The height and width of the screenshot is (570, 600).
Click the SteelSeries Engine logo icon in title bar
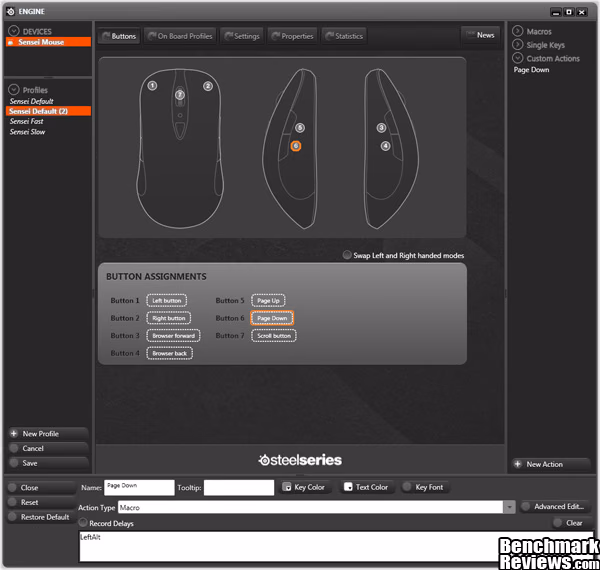tap(11, 11)
